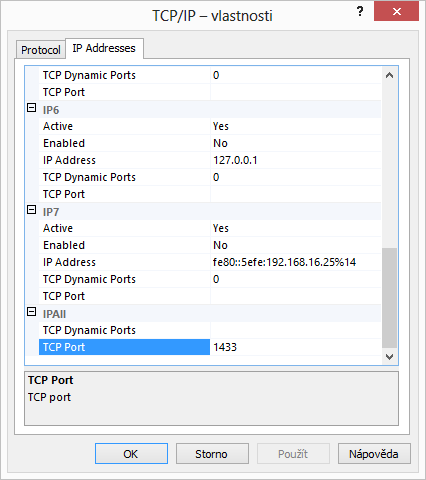Image resolution: width=426 pixels, height=480 pixels.
Task: Select the IP6 IP Address row 127.0.0.1
Action: [210, 160]
